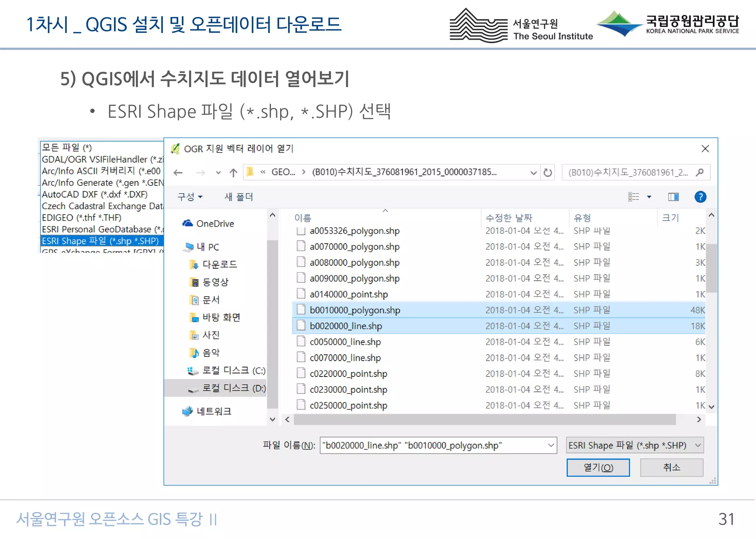Select file b0020000_line.shp
Viewport: 756px width, 539px height.
[x=499, y=326]
